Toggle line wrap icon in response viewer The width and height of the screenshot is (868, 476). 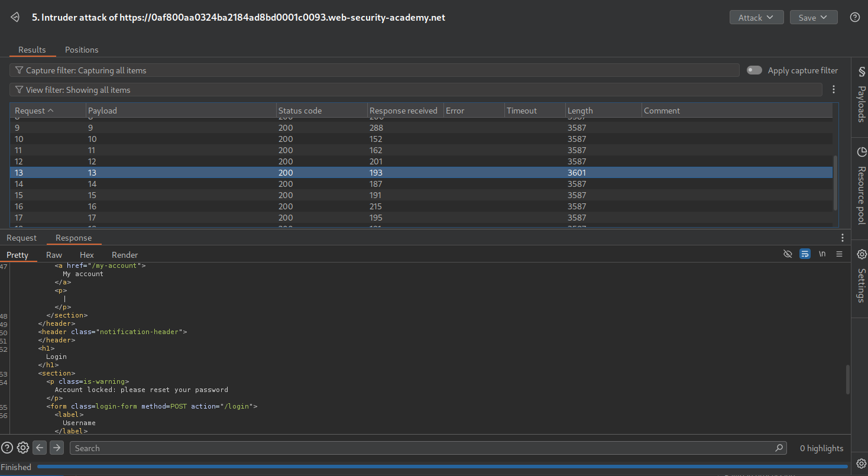point(805,254)
